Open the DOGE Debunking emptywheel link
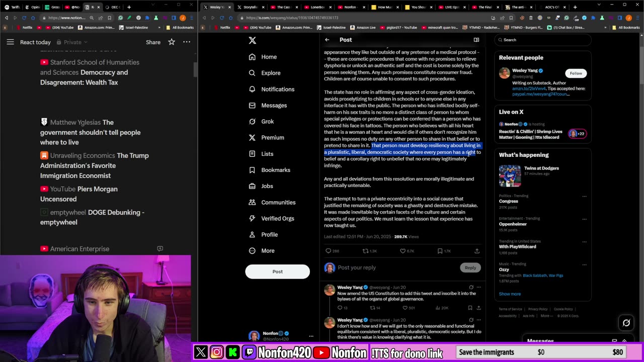Viewport: 644px width, 362px height. 93,217
